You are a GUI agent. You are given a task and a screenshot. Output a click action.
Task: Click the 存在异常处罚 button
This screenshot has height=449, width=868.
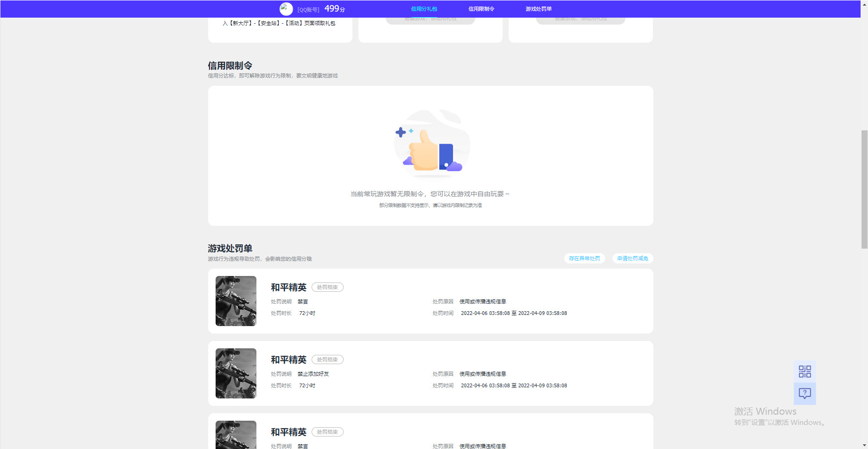tap(584, 258)
